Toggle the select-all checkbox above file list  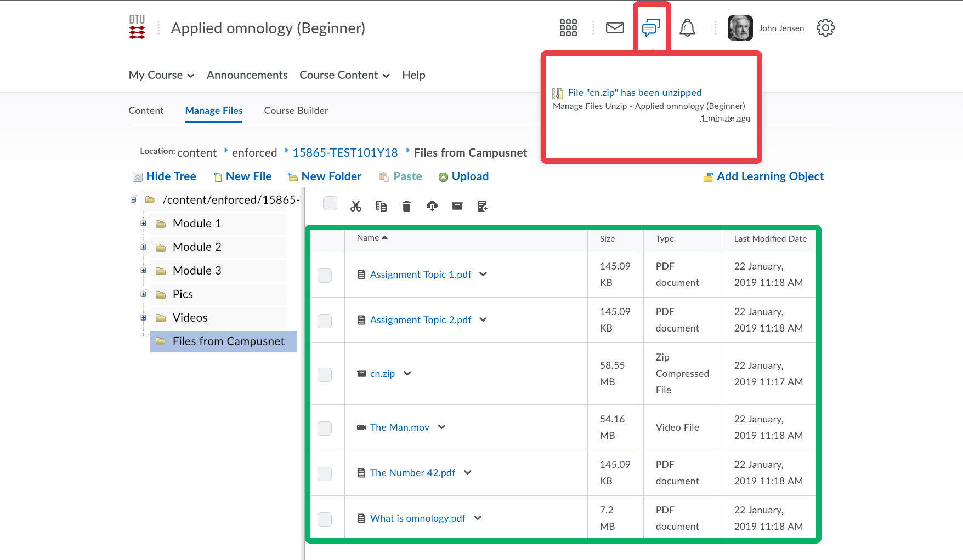coord(330,203)
